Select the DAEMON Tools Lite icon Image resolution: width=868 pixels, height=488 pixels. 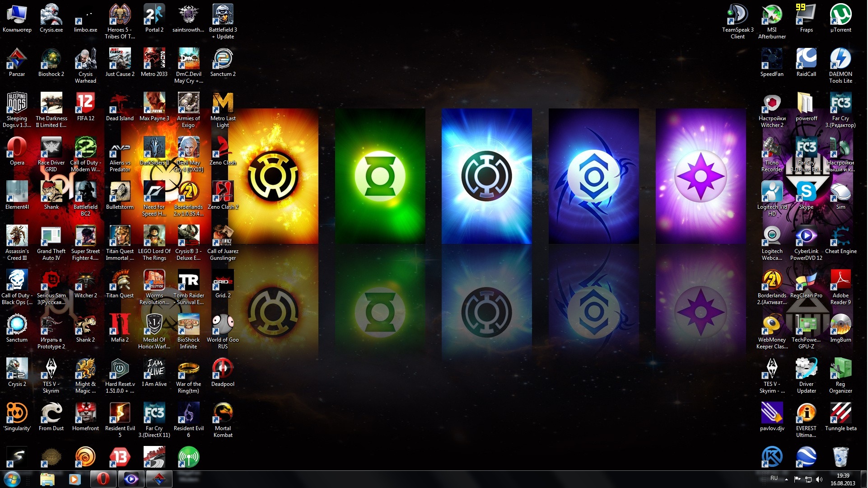coord(840,66)
